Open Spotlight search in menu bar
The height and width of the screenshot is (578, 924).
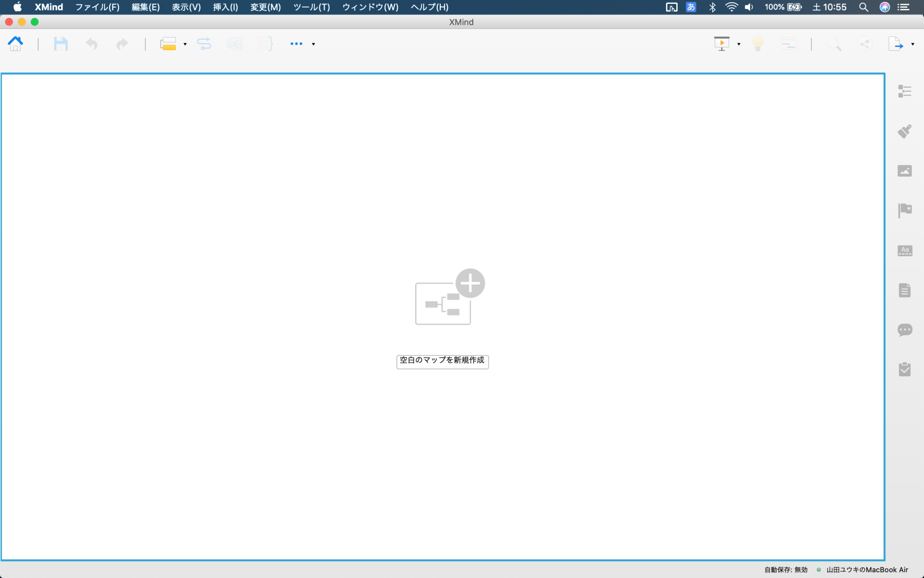click(x=863, y=7)
